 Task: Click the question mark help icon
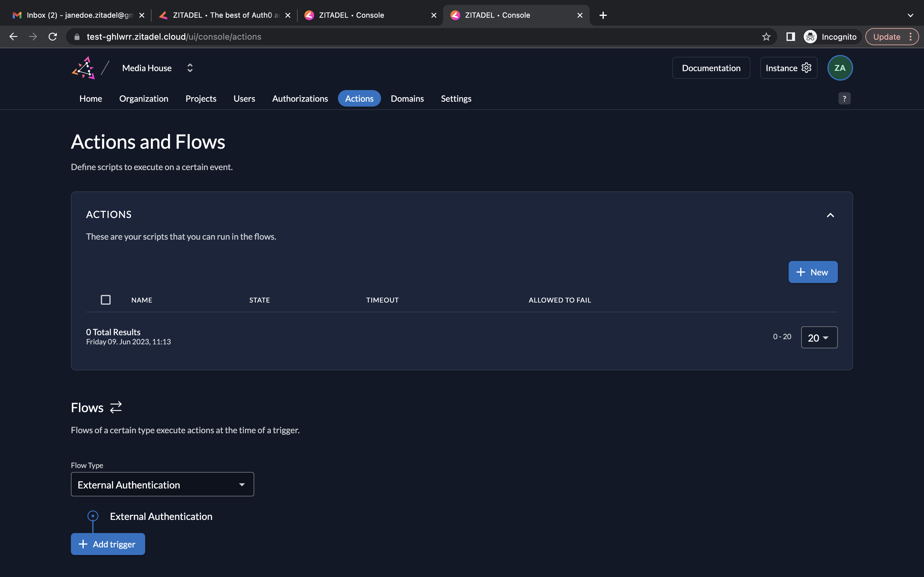click(x=844, y=98)
